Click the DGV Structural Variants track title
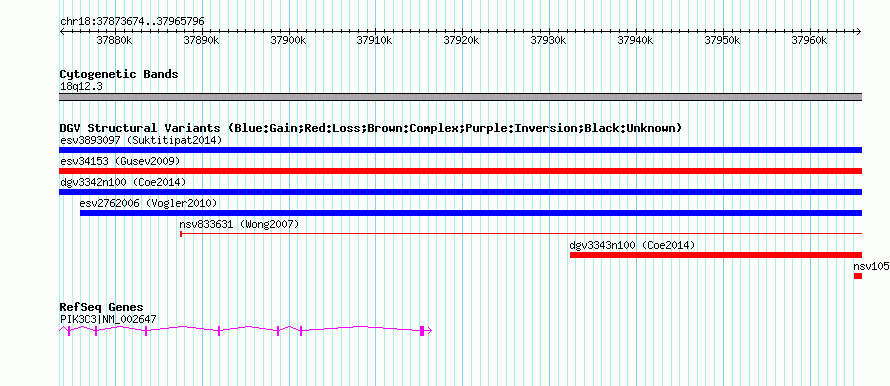This screenshot has width=890, height=386. [x=371, y=128]
